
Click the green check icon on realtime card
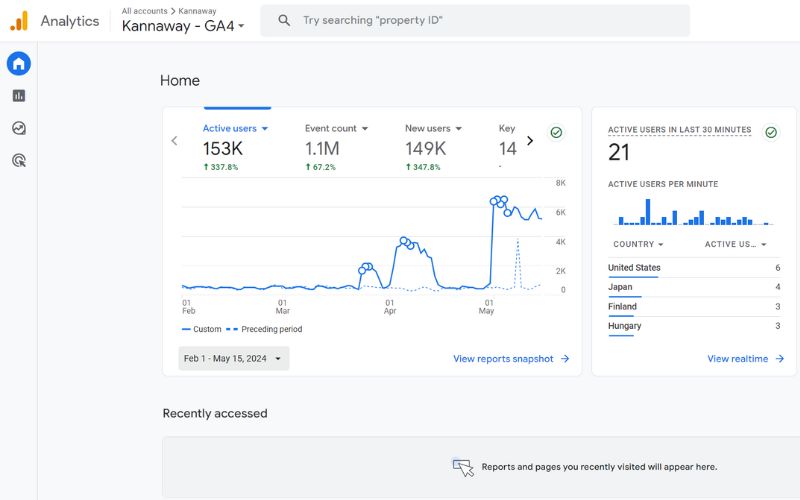click(770, 132)
